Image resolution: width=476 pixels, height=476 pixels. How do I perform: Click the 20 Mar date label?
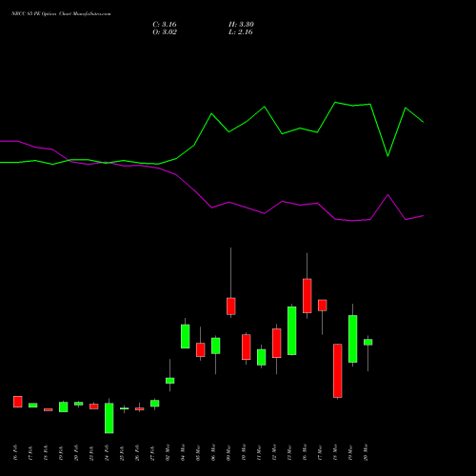click(366, 452)
